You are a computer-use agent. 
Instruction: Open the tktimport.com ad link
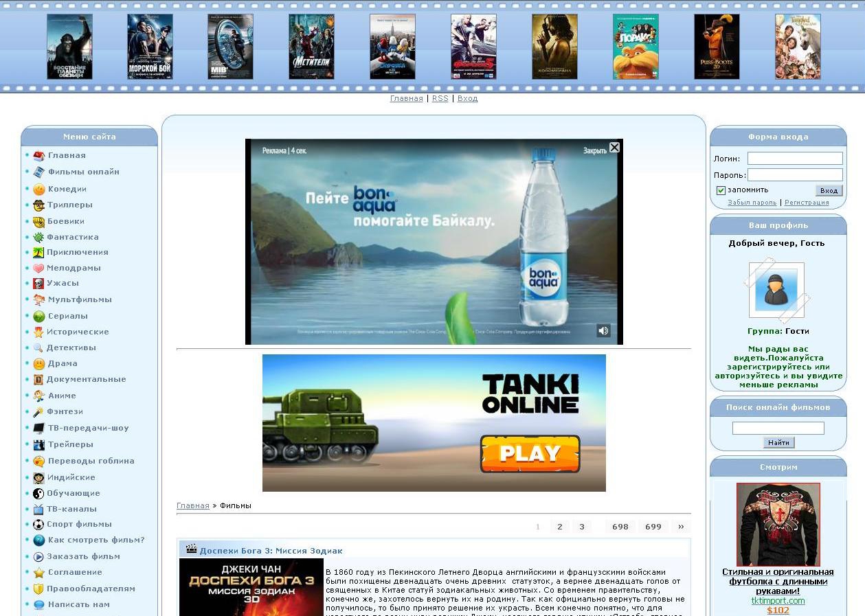tap(778, 601)
